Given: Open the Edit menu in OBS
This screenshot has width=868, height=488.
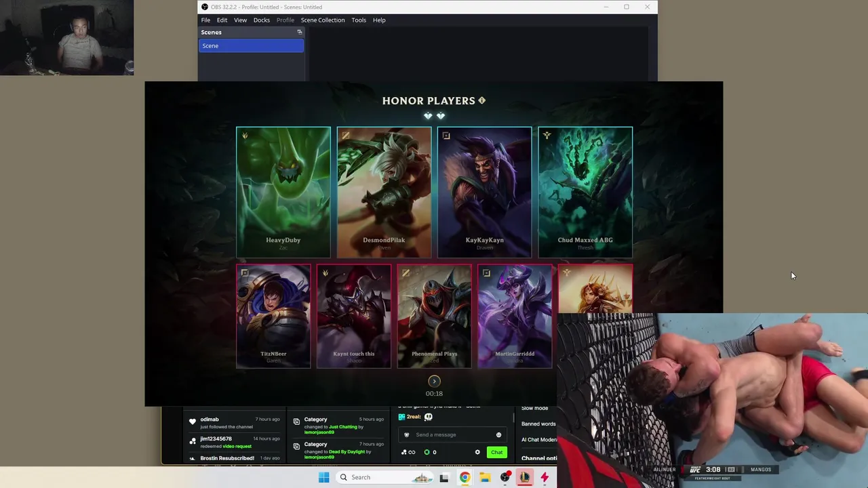Looking at the screenshot, I should (222, 20).
